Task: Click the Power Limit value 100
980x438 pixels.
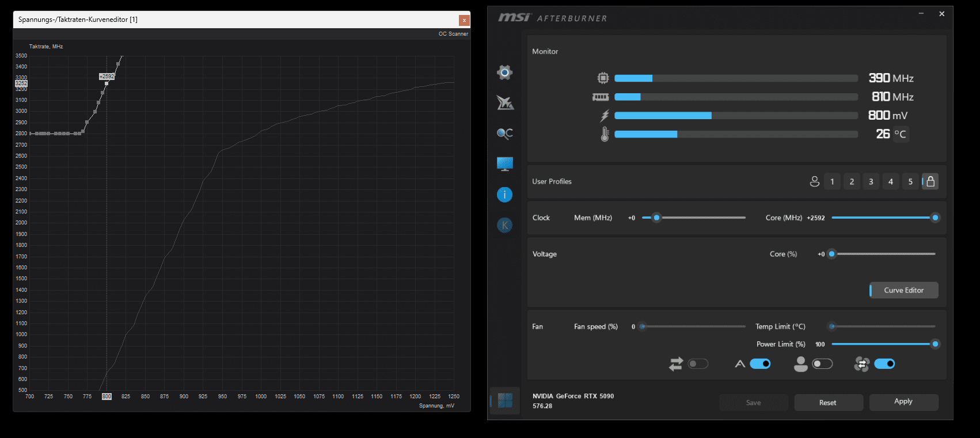Action: pos(820,344)
